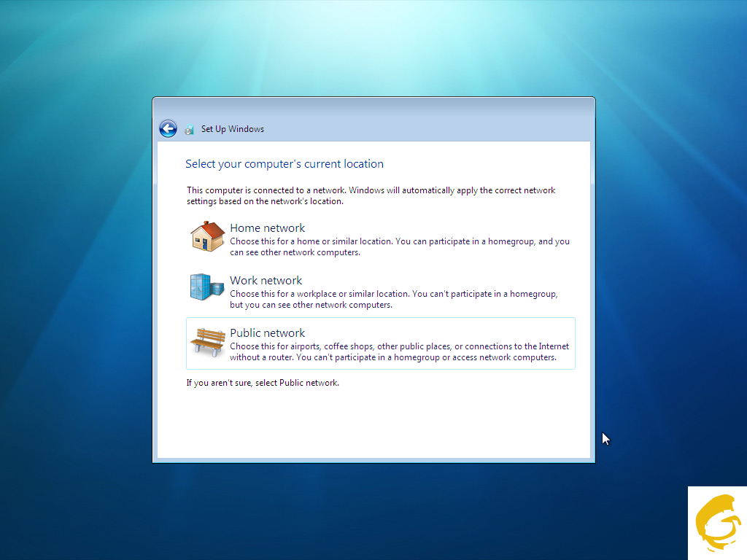The height and width of the screenshot is (560, 747).
Task: Click the park bench Public network icon
Action: [x=207, y=341]
